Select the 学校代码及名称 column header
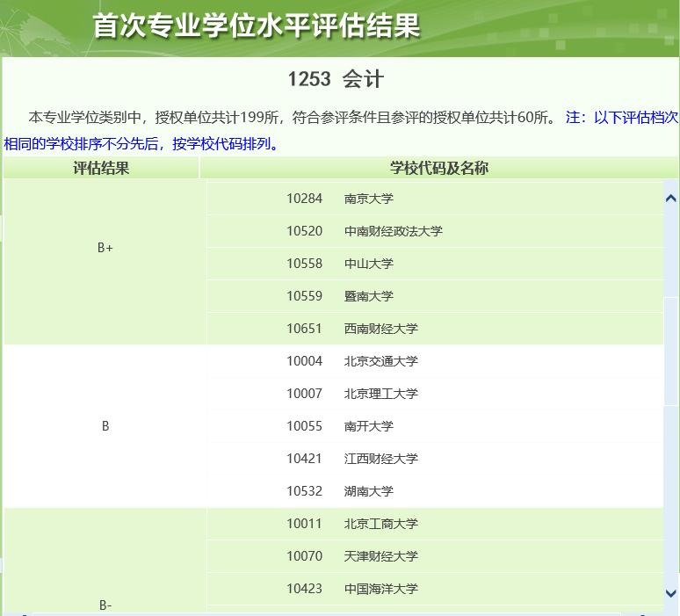This screenshot has height=616, width=680. [439, 168]
